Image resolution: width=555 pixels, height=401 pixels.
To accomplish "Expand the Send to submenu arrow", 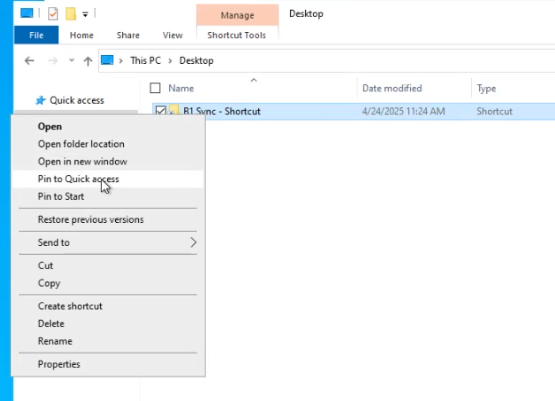I will pos(193,242).
